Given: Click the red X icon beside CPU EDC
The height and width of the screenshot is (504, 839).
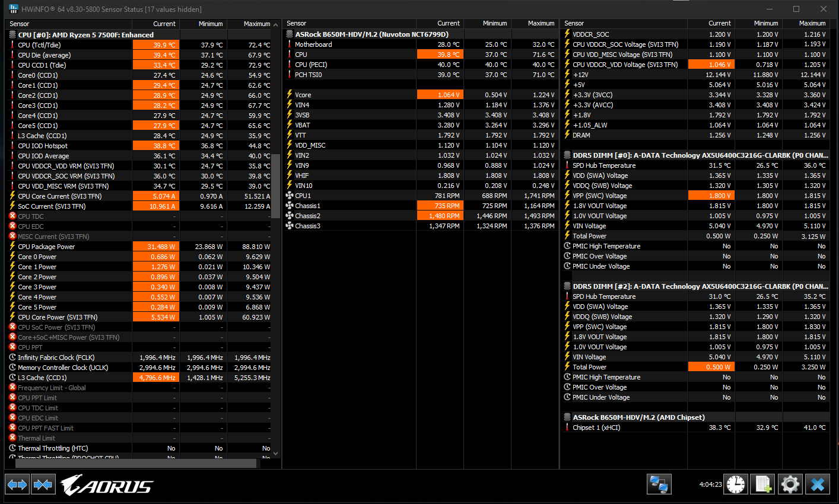Looking at the screenshot, I should (x=12, y=227).
